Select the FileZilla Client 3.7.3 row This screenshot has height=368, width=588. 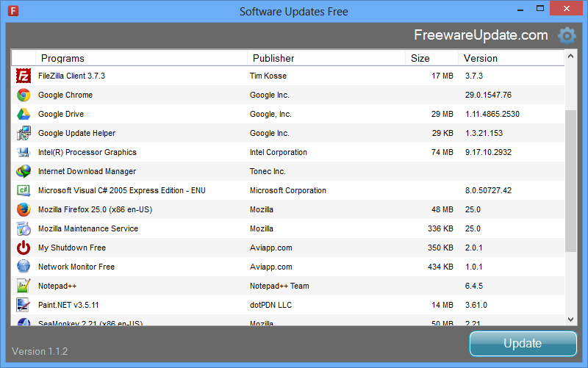pos(287,76)
